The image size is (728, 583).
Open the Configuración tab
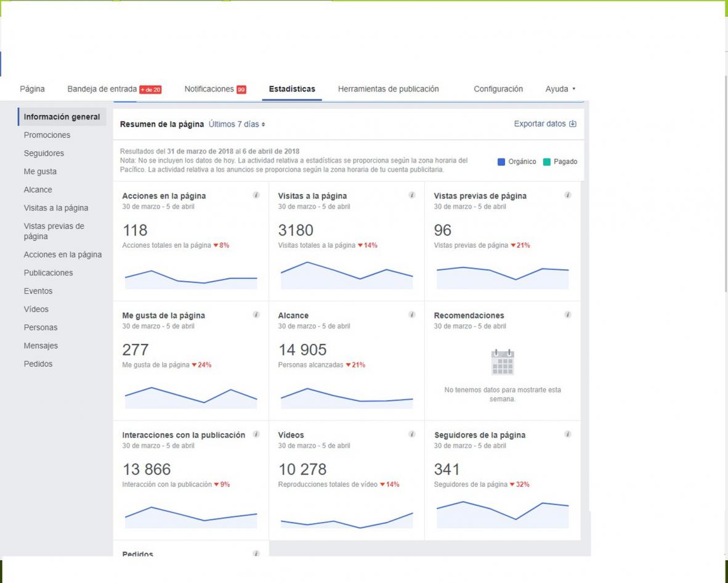[498, 89]
